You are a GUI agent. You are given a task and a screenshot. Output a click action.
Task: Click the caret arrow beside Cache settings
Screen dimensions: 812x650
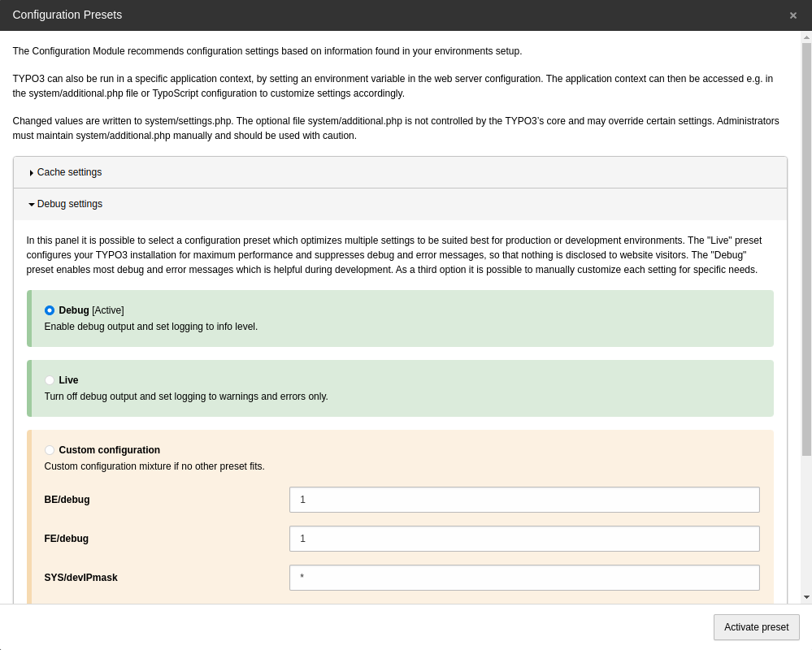coord(31,173)
